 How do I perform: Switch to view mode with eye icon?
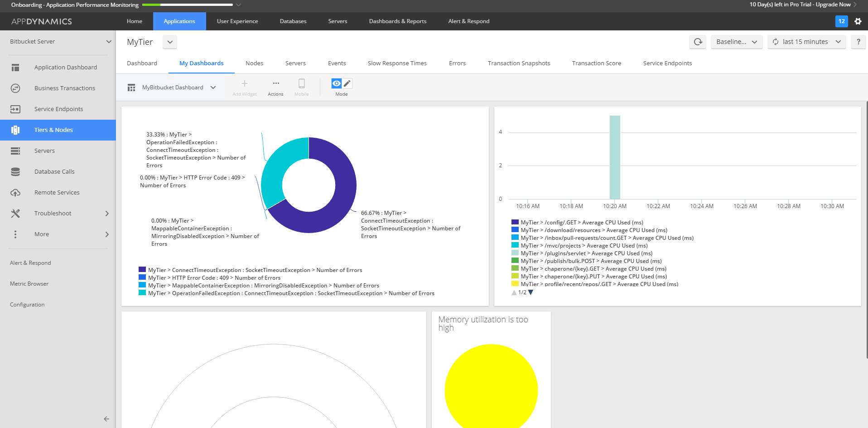[x=336, y=83]
